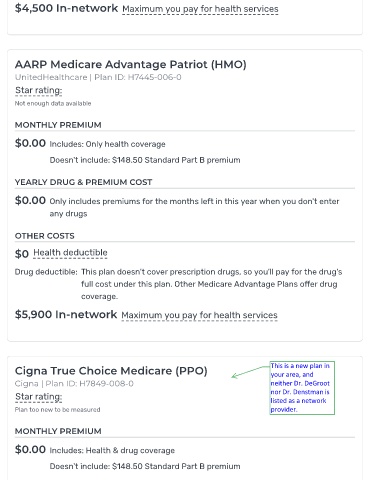
Task: Click Not enough data available text
Action: tap(53, 104)
